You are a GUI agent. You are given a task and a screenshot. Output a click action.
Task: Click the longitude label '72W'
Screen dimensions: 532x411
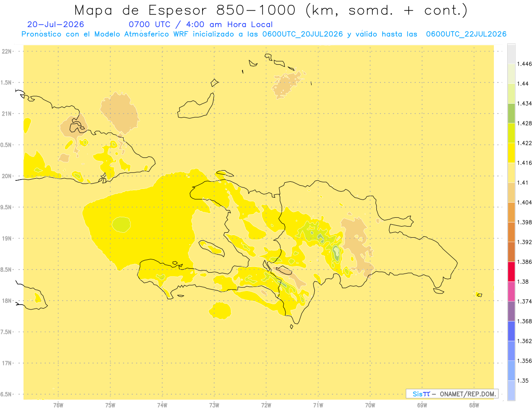pos(266,405)
